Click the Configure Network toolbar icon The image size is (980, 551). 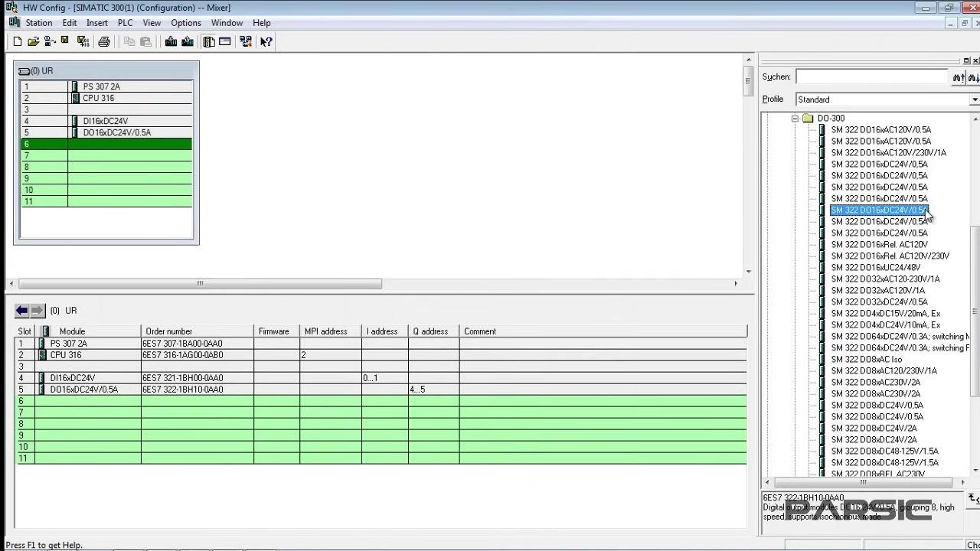click(x=246, y=42)
